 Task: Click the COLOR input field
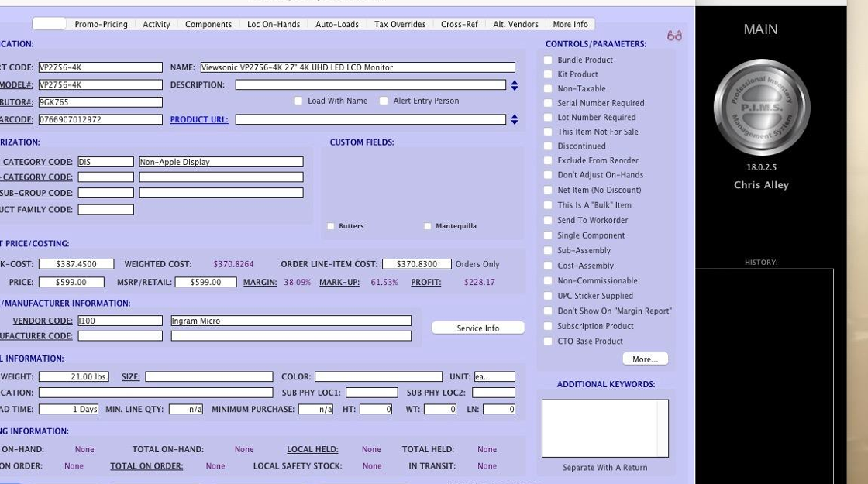(379, 376)
